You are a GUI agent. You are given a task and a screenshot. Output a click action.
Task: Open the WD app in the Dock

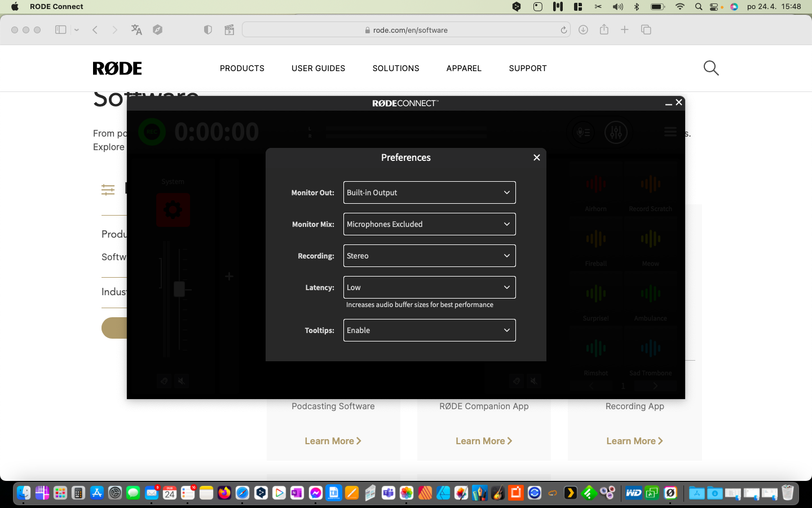tap(634, 493)
